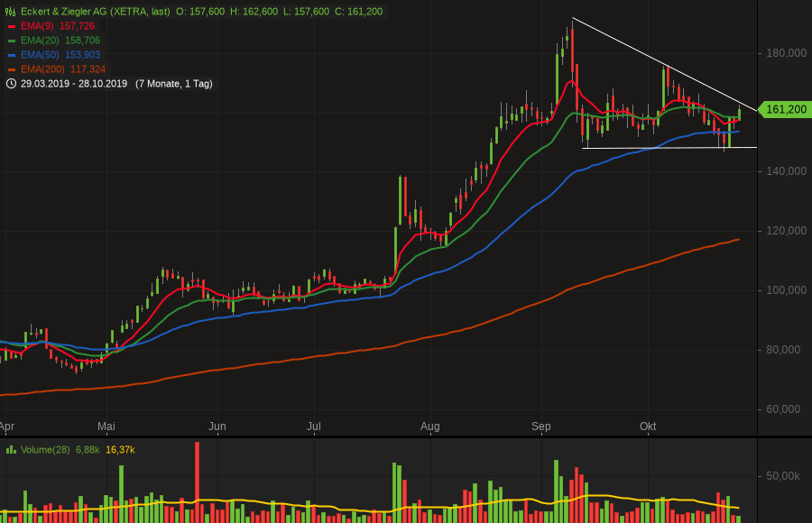Viewport: 812px width, 523px height.
Task: Click the 50,00k volume axis label
Action: pyautogui.click(x=786, y=475)
